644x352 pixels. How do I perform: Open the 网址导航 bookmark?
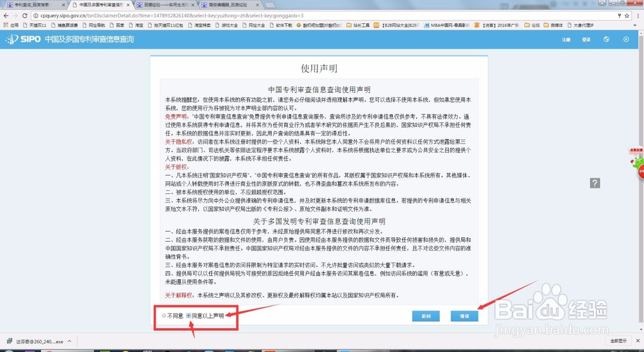click(x=94, y=25)
